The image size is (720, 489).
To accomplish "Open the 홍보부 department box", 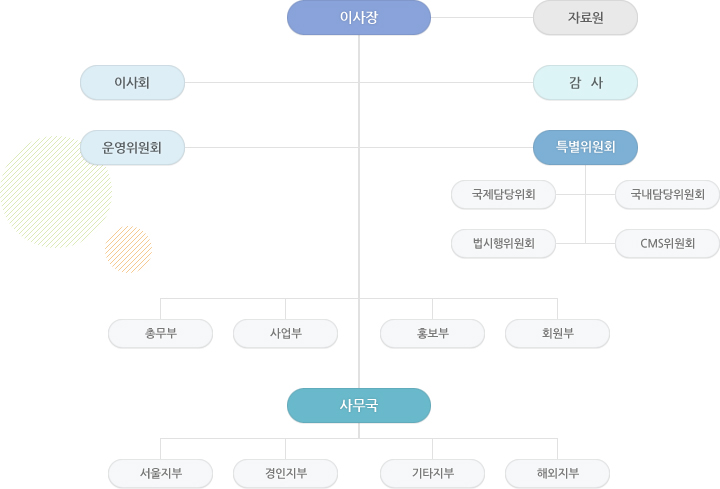I will (x=432, y=333).
